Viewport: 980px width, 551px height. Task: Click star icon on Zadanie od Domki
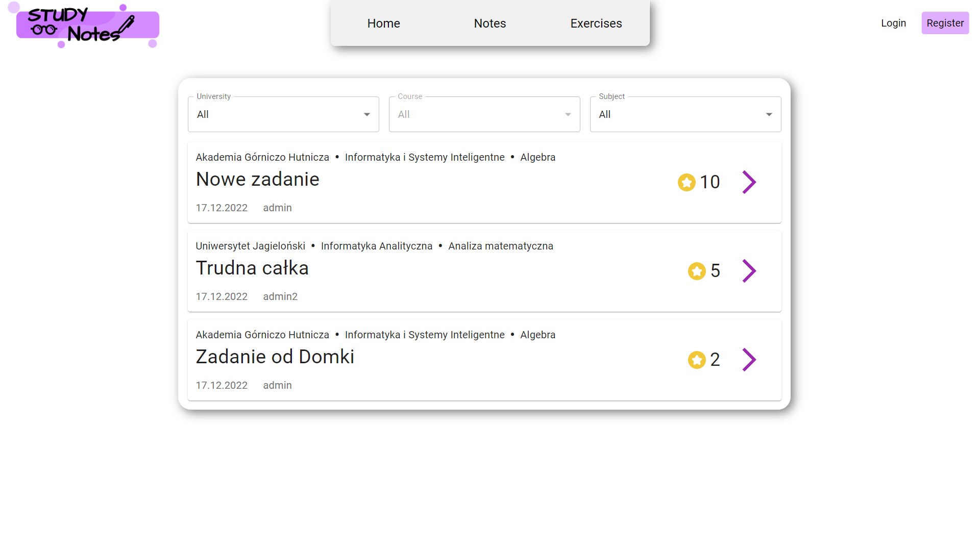[697, 360]
